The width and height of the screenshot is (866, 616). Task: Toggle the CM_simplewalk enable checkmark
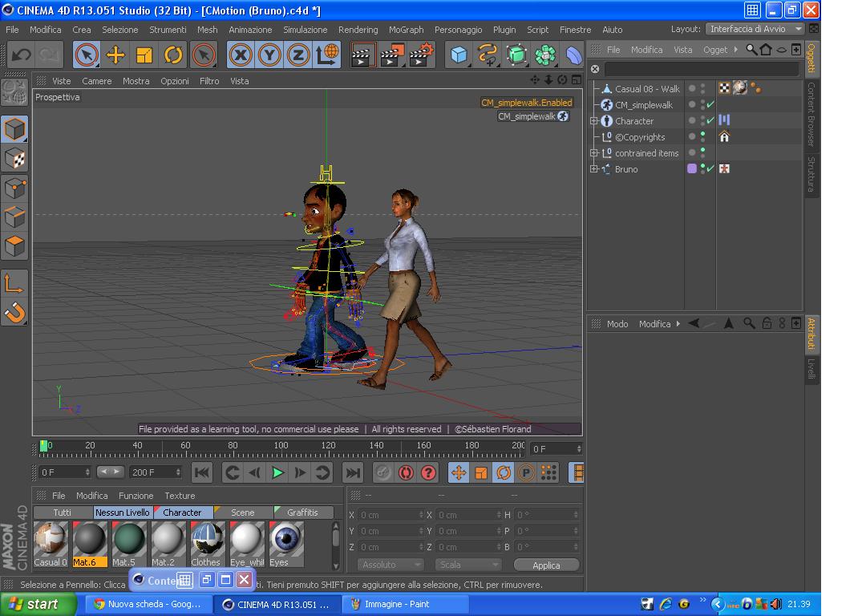pyautogui.click(x=710, y=105)
